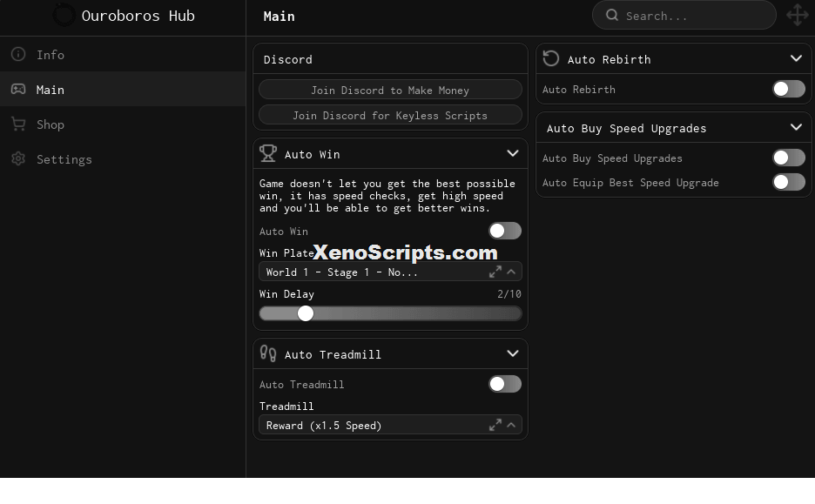Click the trophy icon in Auto Win
Viewport: 815px width, 504px height.
268,153
